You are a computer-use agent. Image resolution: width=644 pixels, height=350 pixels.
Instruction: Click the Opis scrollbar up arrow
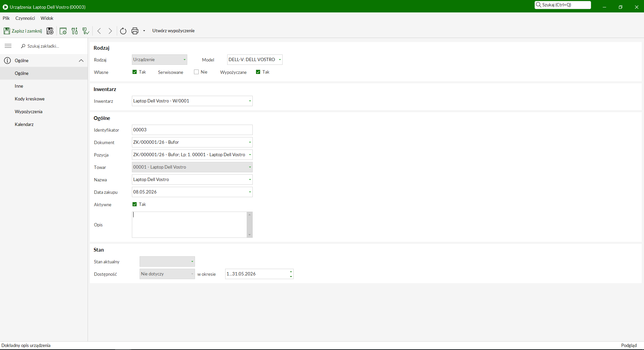pos(250,215)
